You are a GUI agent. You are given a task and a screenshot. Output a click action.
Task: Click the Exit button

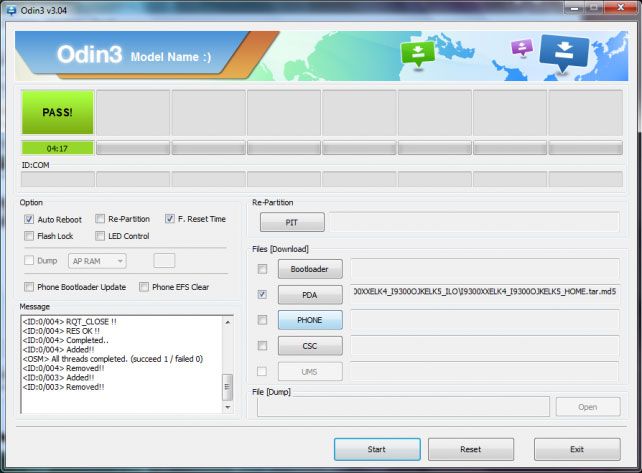577,449
